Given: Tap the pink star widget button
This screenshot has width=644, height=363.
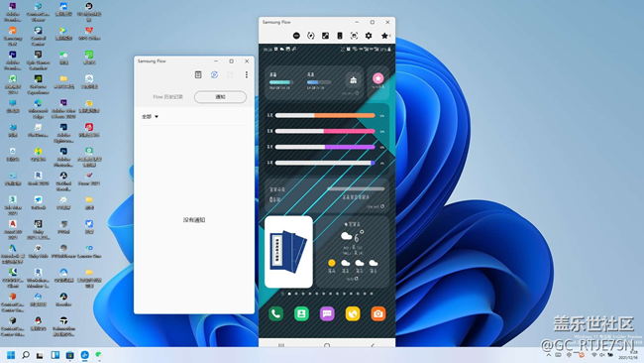Looking at the screenshot, I should click(377, 78).
